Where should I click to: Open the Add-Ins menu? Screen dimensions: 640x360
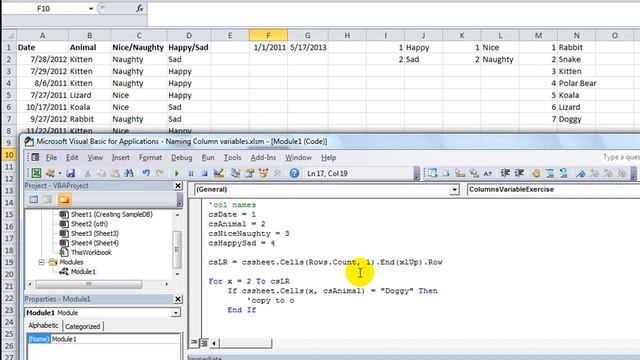tap(263, 158)
